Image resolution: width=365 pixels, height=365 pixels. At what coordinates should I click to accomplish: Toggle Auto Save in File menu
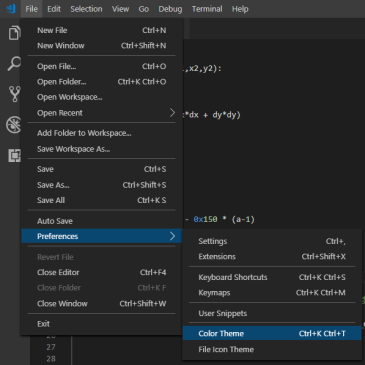101,221
